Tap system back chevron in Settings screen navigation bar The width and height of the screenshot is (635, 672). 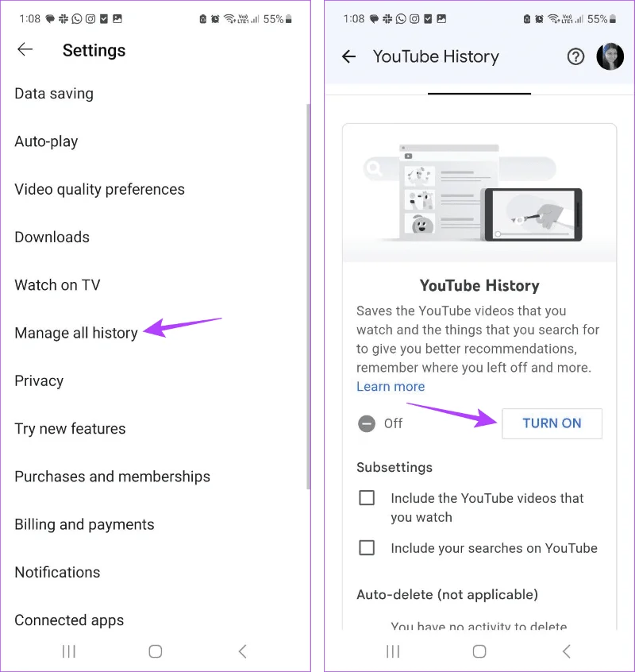[x=242, y=651]
